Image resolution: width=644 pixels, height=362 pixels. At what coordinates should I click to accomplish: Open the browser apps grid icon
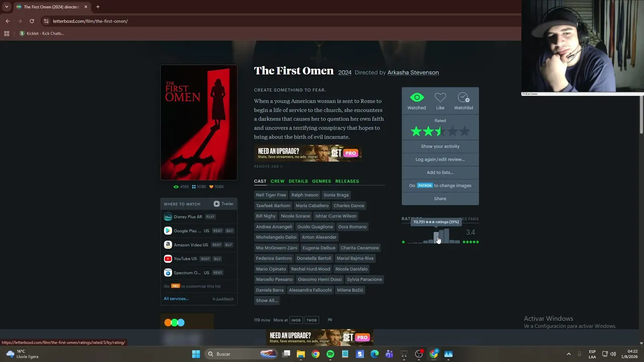[x=7, y=34]
